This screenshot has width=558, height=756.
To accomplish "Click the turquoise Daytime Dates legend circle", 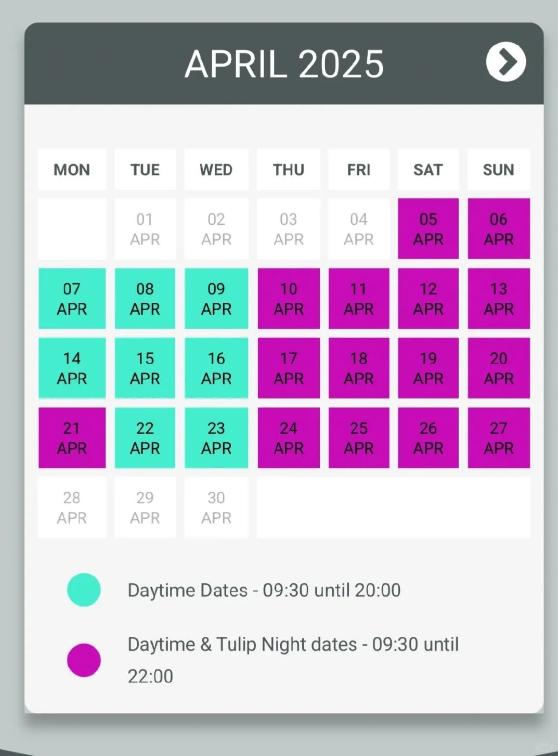I will pos(84,590).
